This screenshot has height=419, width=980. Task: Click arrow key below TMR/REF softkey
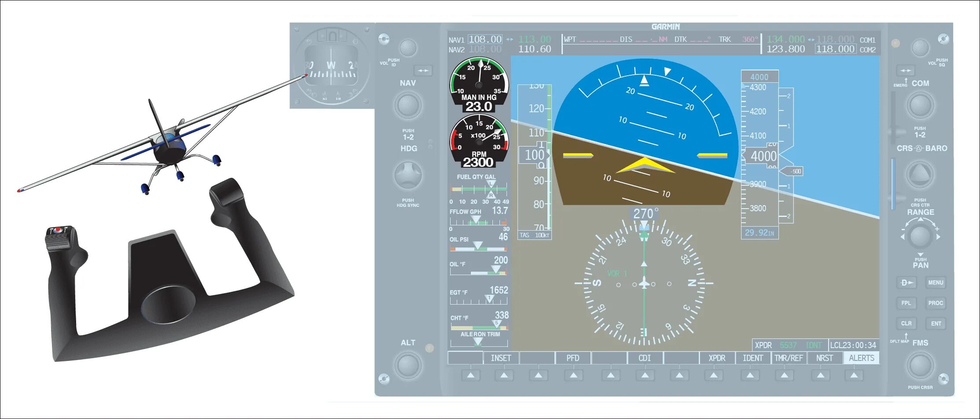point(784,375)
